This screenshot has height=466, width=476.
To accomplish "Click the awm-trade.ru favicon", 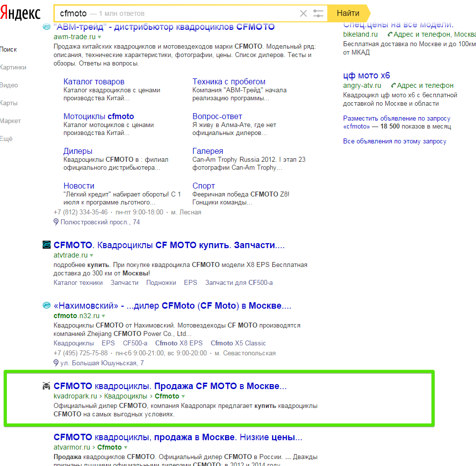I will click(x=47, y=27).
